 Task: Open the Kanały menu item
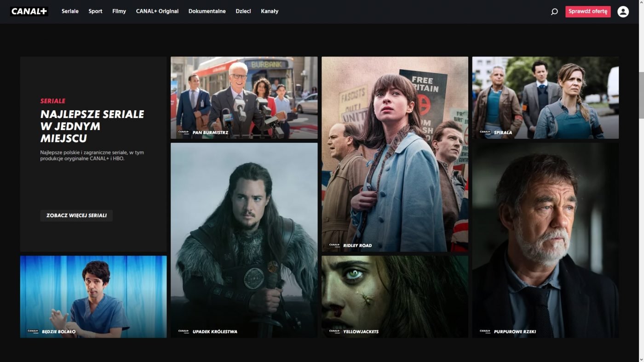click(270, 11)
